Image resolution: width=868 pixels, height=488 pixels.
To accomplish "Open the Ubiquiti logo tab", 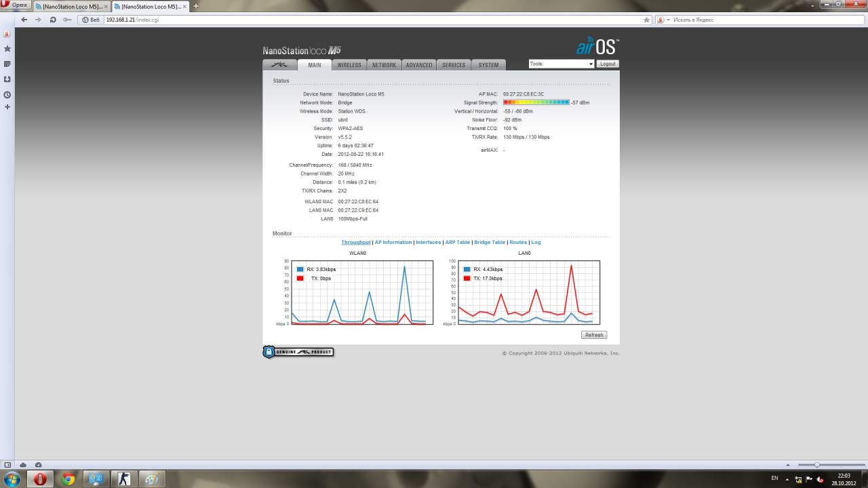I will pyautogui.click(x=279, y=65).
